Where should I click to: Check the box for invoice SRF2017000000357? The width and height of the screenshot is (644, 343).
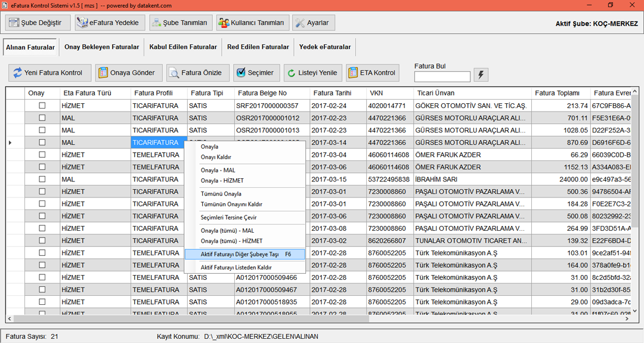coord(42,106)
